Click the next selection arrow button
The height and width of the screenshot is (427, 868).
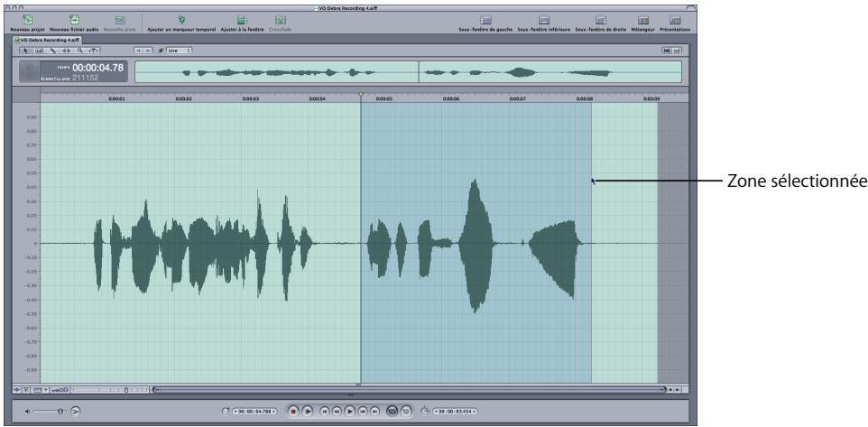pyautogui.click(x=148, y=51)
